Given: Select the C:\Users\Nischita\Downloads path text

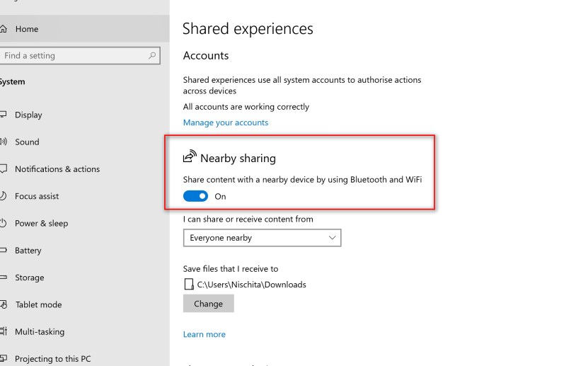Looking at the screenshot, I should (x=252, y=285).
